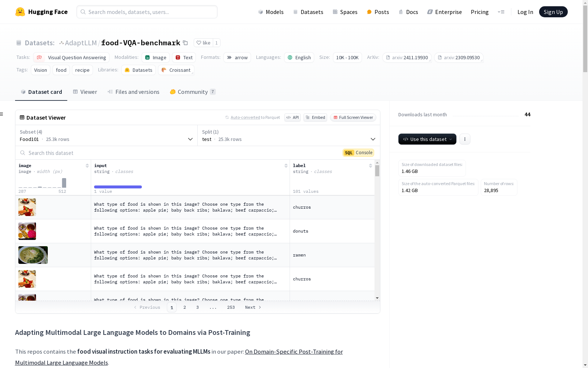The image size is (588, 368).
Task: Open Datasets page from top navigation
Action: [308, 12]
